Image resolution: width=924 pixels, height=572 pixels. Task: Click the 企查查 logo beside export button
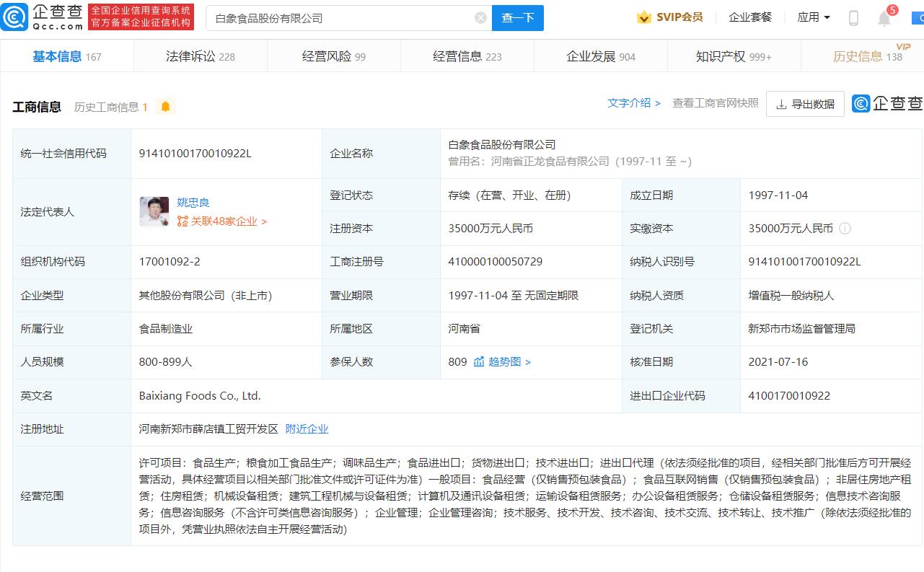point(887,104)
